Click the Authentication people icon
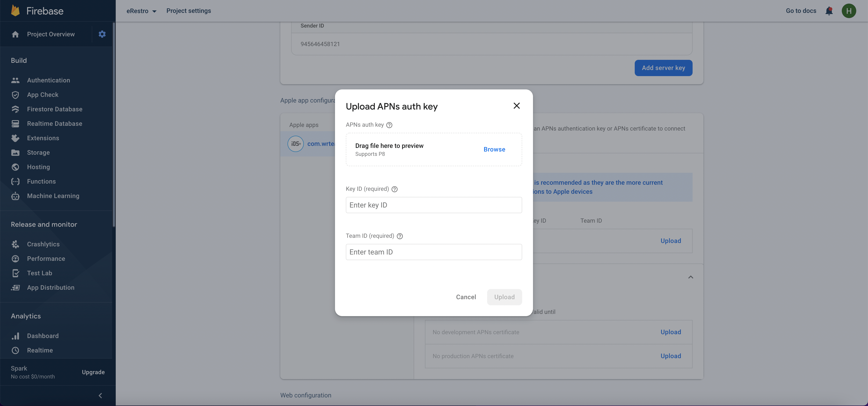This screenshot has width=868, height=406. pyautogui.click(x=15, y=80)
